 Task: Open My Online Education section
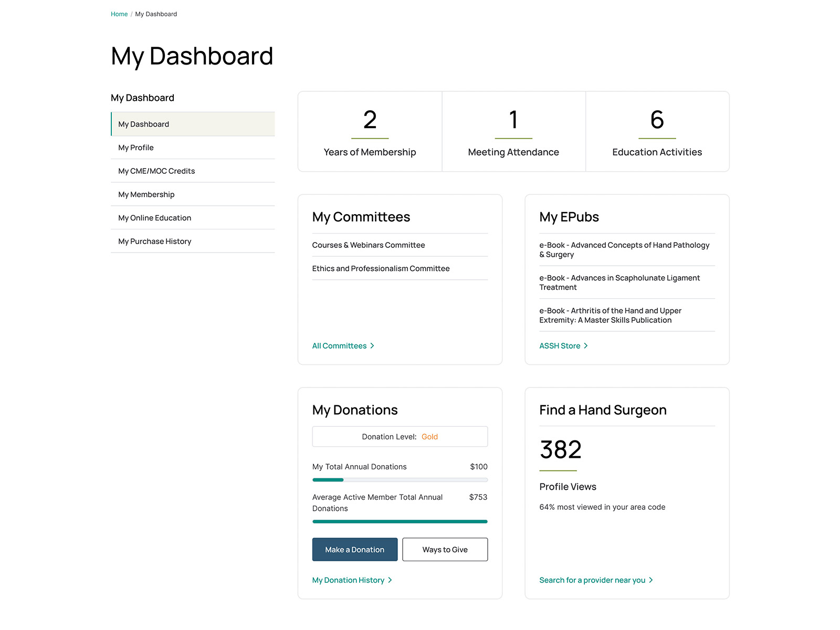click(x=155, y=218)
